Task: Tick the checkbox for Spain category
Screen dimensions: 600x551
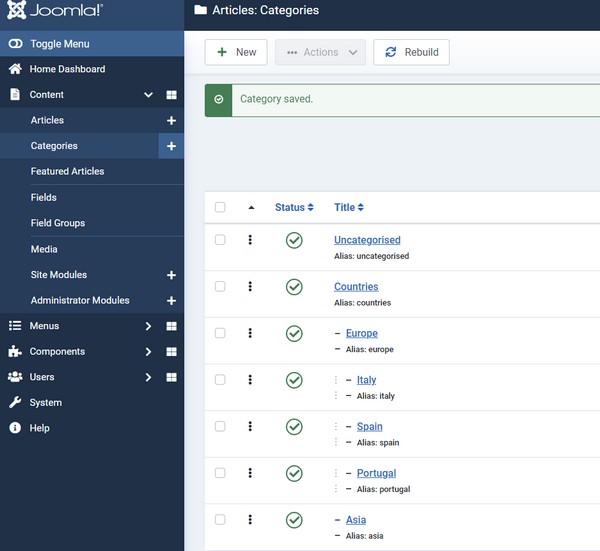Action: pos(220,426)
